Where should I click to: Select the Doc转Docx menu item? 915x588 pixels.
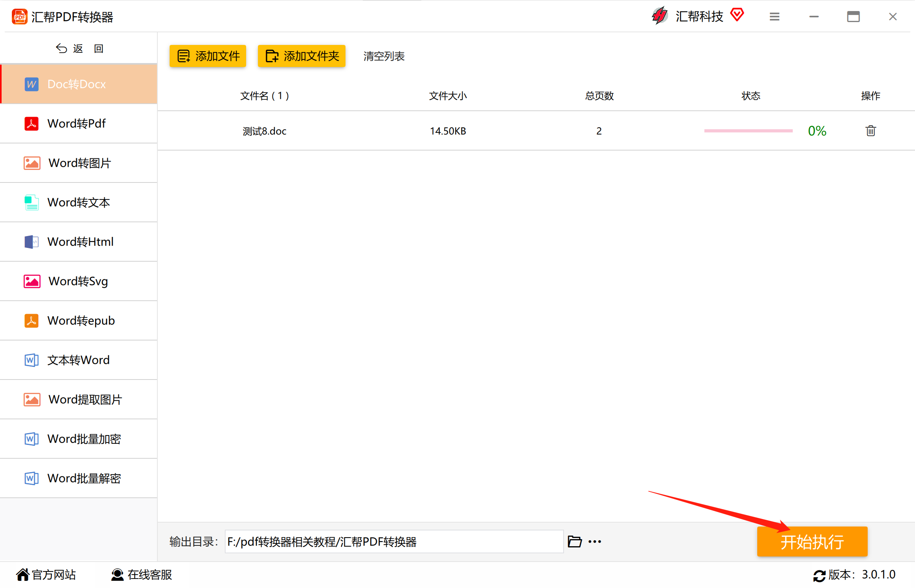[79, 84]
